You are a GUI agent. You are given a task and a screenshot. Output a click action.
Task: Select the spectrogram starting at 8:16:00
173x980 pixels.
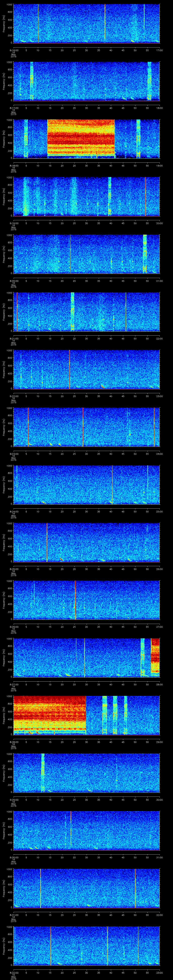86,24
